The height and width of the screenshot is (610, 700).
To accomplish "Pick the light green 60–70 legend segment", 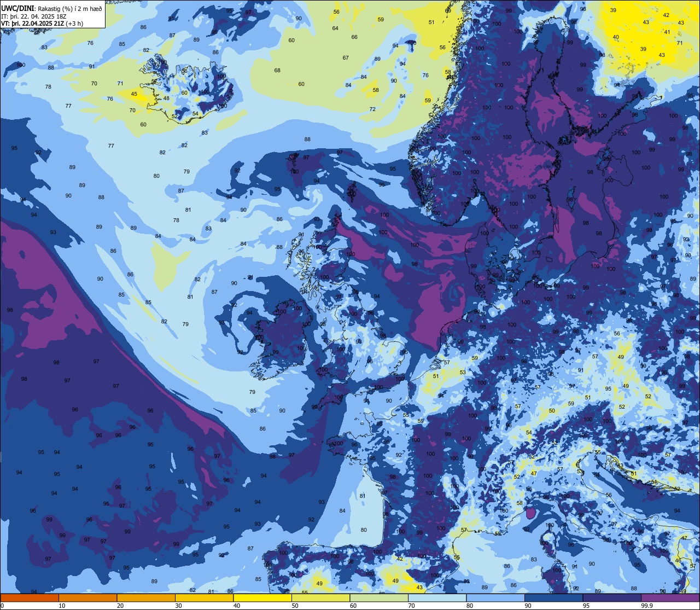I will tap(379, 597).
